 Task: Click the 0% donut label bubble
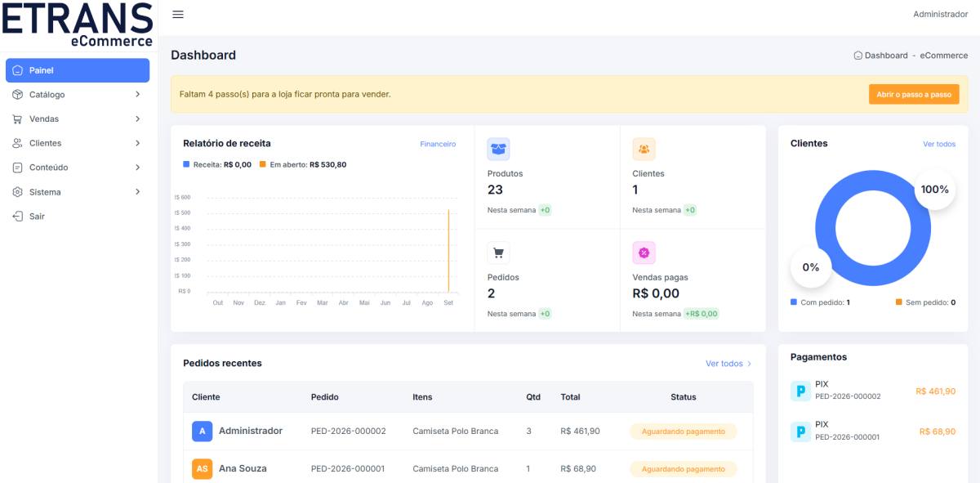point(811,267)
